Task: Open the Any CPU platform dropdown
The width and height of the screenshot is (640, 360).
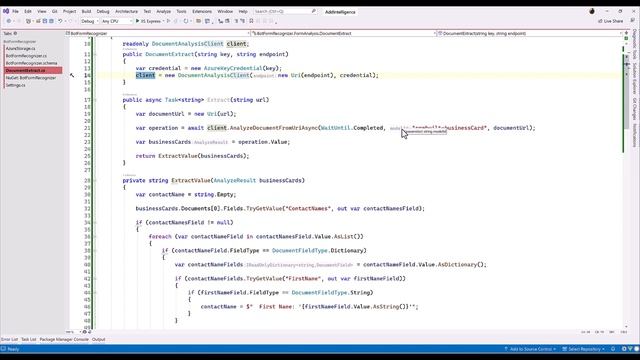Action: click(117, 21)
